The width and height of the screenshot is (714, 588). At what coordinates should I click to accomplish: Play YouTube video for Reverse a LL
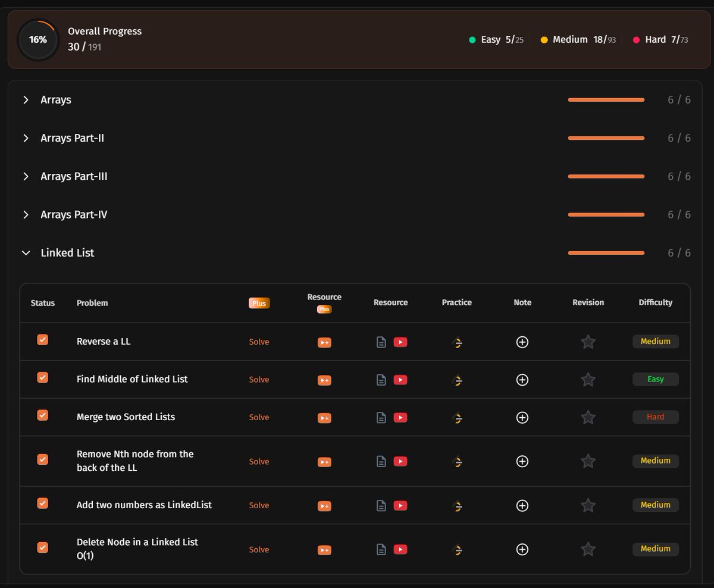pyautogui.click(x=400, y=342)
